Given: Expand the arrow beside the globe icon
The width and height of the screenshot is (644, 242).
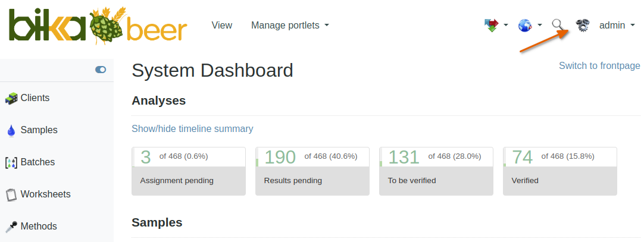Looking at the screenshot, I should pos(539,26).
